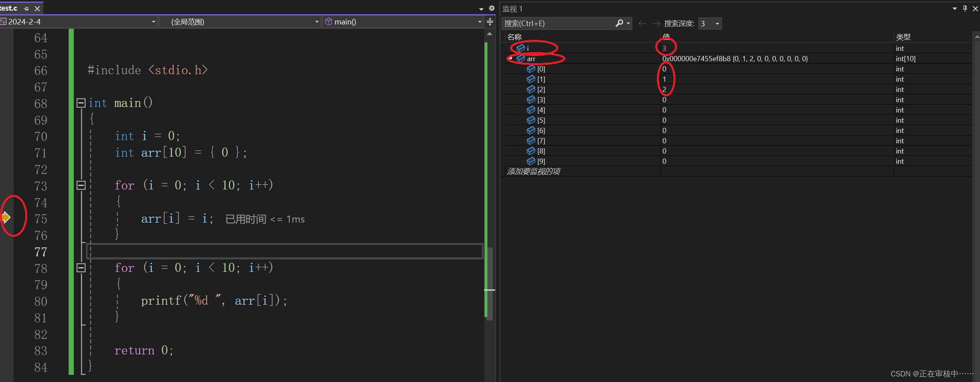Click the icon beside element [6]

point(531,130)
